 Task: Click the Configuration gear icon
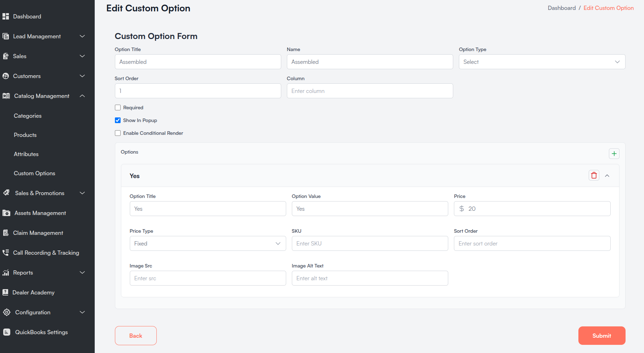tap(7, 312)
